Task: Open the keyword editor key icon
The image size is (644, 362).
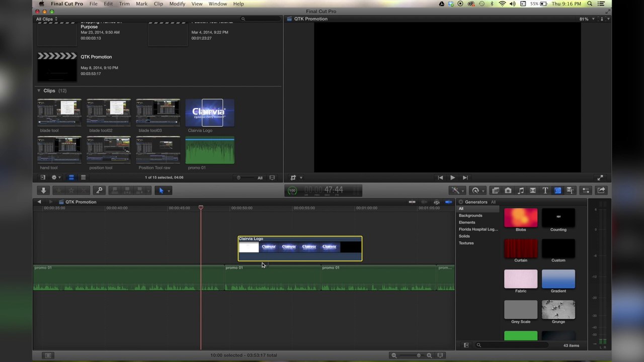Action: pos(99,191)
